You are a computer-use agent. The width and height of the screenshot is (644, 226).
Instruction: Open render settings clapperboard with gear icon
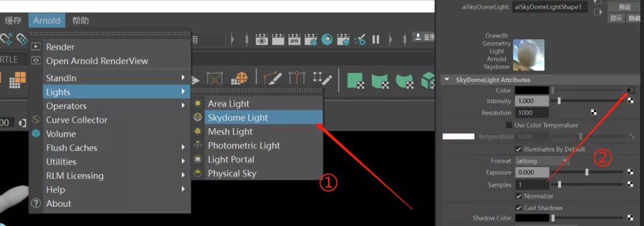coord(311,39)
